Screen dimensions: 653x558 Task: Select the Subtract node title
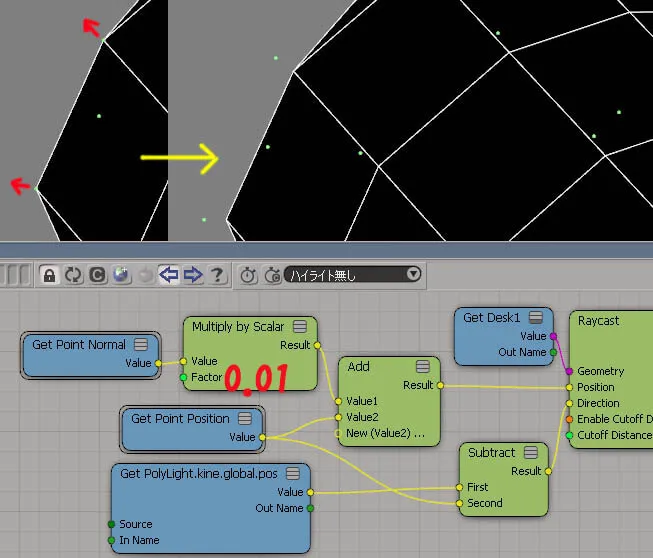[491, 452]
